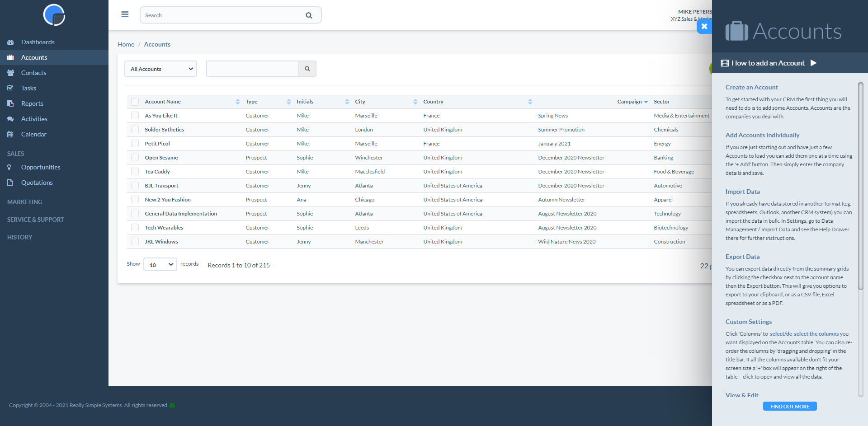This screenshot has height=426, width=868.
Task: Tick the JKL Windows row checkbox
Action: click(x=135, y=242)
